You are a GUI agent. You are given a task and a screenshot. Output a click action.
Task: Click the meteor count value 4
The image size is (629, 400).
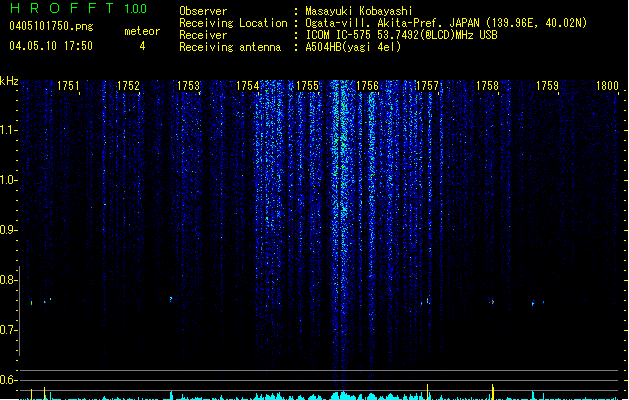pyautogui.click(x=142, y=46)
